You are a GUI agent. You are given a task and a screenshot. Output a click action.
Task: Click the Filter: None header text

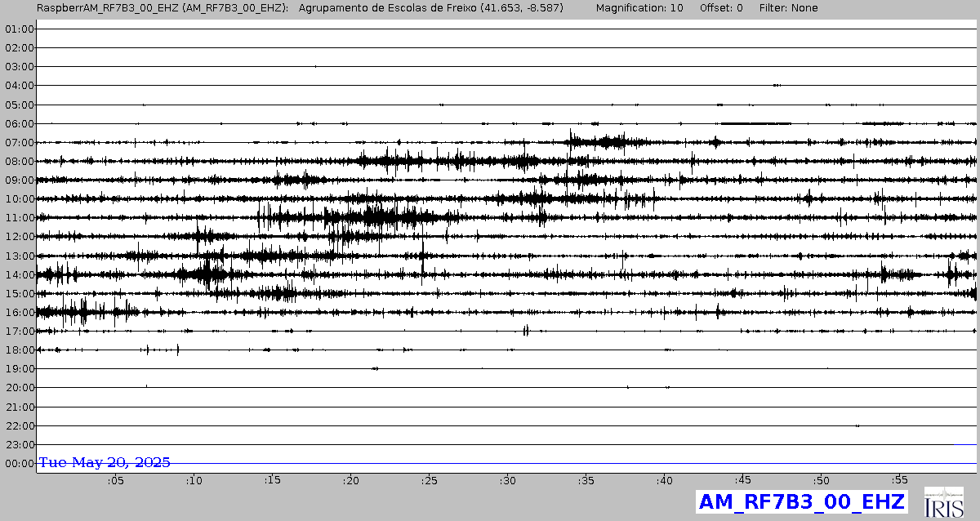789,7
